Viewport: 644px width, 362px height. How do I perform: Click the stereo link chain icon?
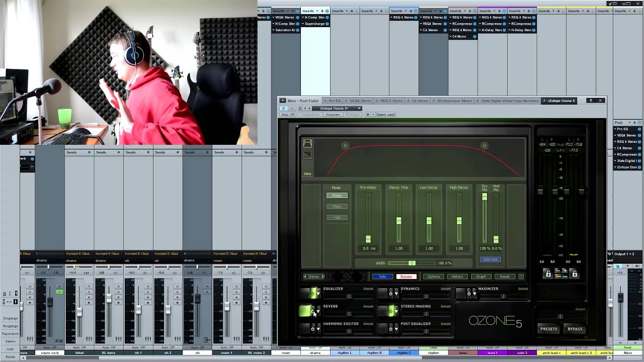click(x=347, y=276)
